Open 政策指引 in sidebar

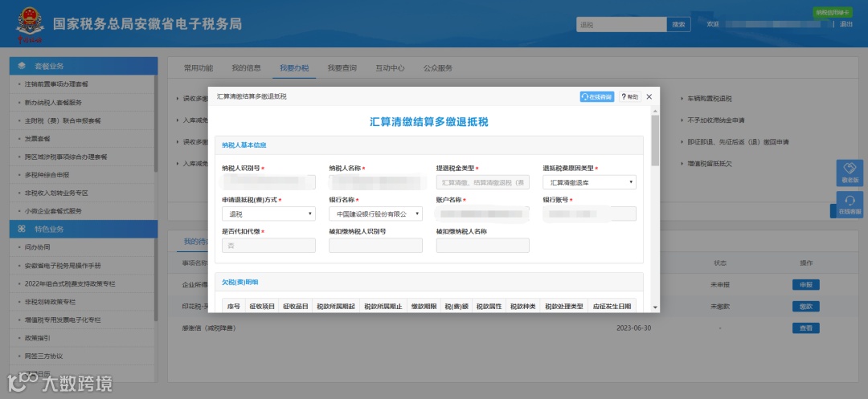click(x=37, y=338)
